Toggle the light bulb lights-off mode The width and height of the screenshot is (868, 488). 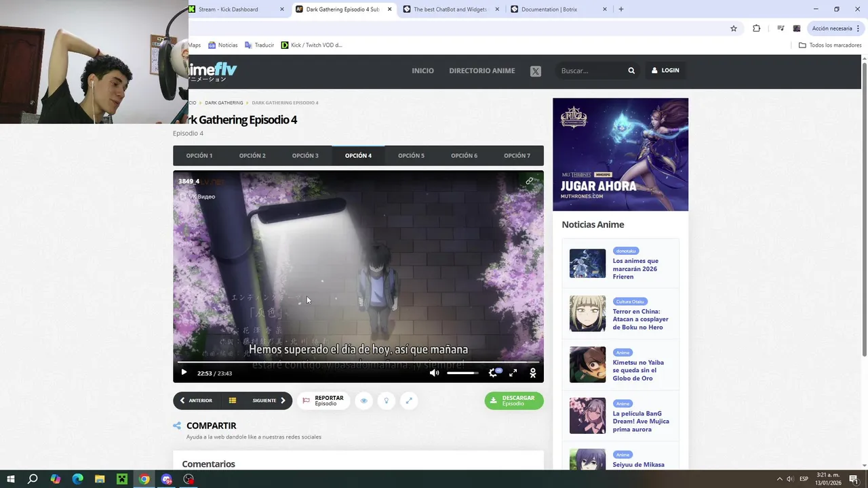387,401
